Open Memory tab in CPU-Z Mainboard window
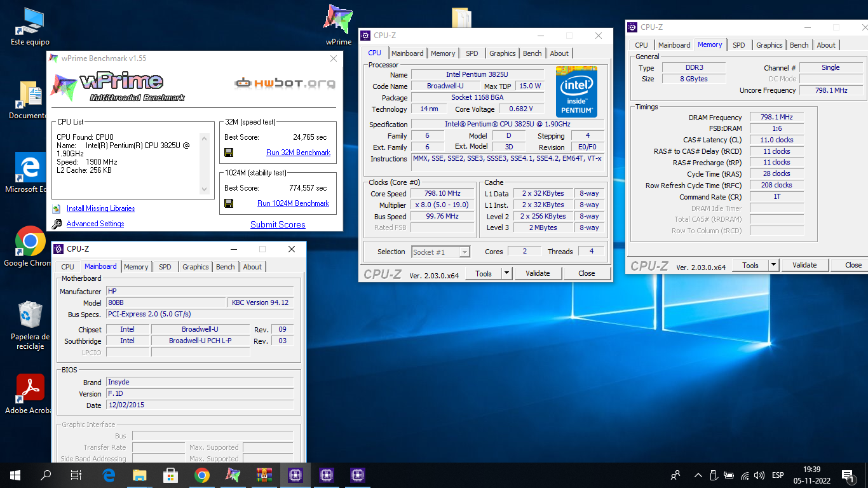This screenshot has width=868, height=488. click(136, 267)
